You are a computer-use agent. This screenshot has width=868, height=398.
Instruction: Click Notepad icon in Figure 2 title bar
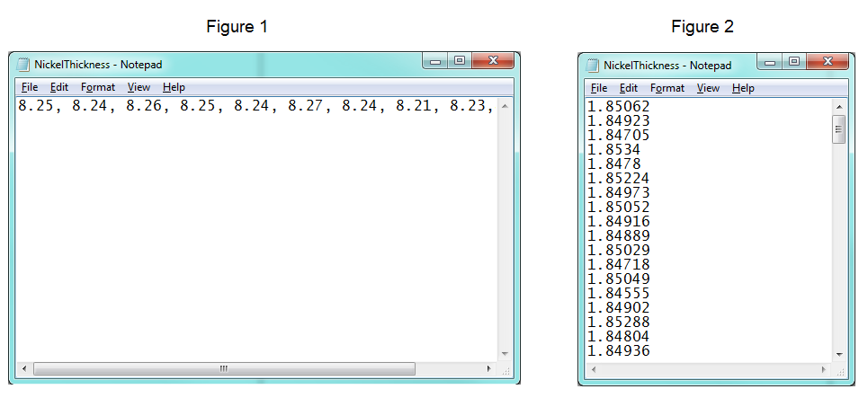593,66
